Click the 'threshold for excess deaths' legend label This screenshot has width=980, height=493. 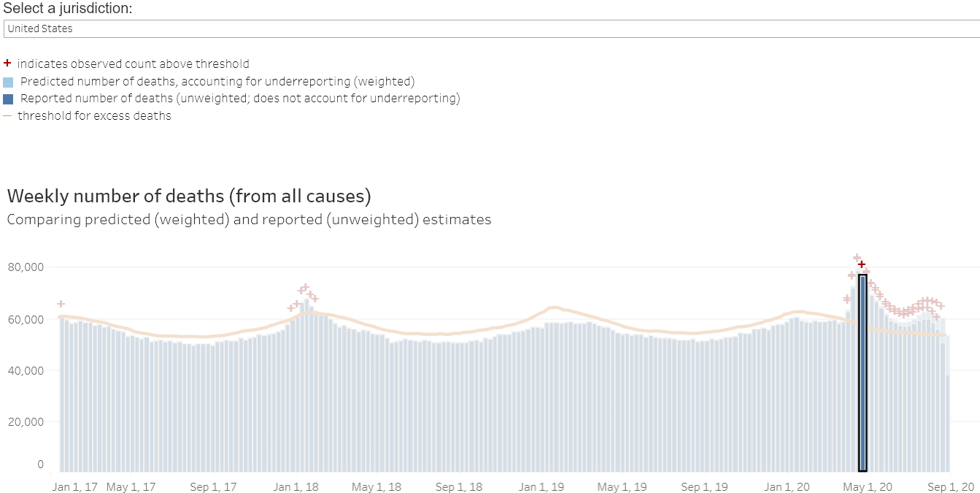click(95, 115)
